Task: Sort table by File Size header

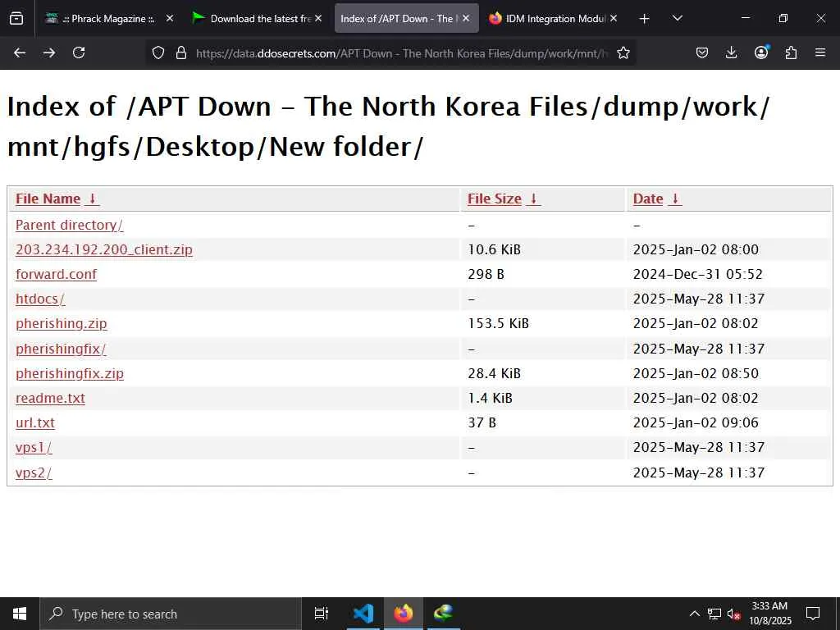Action: (494, 199)
